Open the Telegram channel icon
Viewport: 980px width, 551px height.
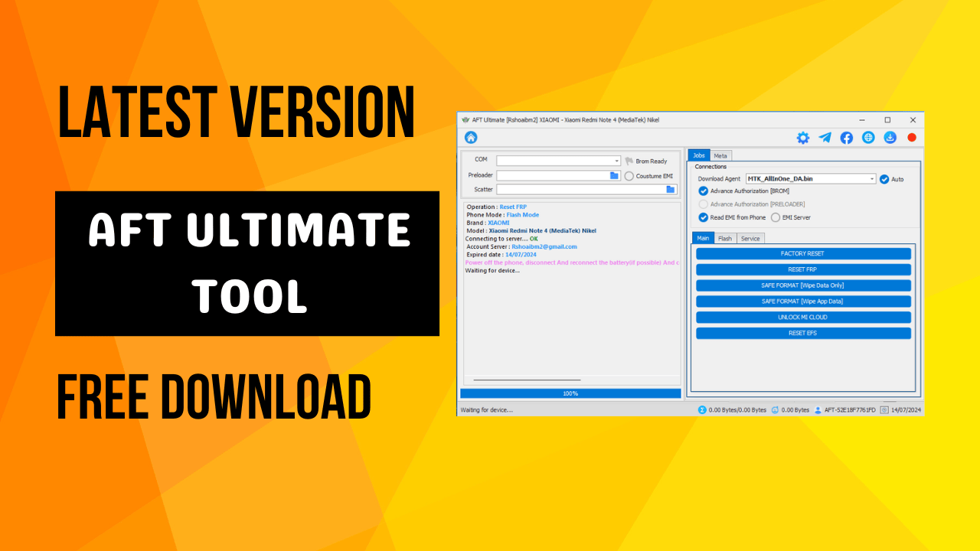click(825, 138)
